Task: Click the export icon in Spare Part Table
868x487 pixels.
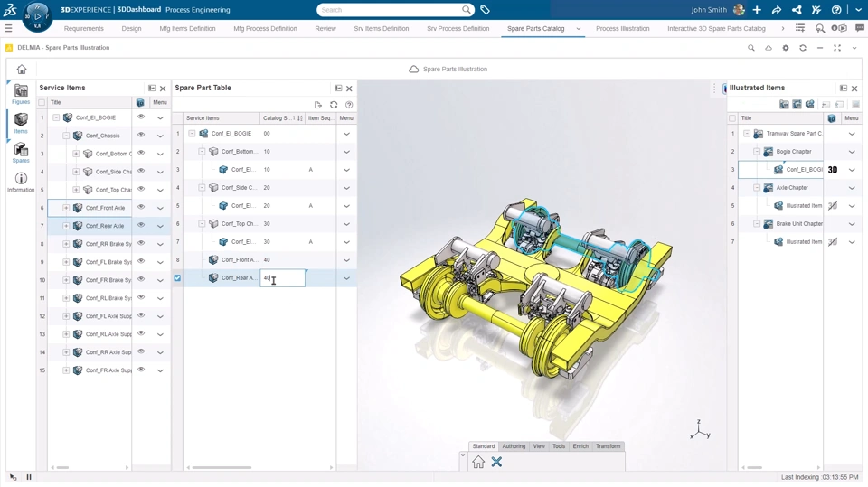Action: click(317, 105)
